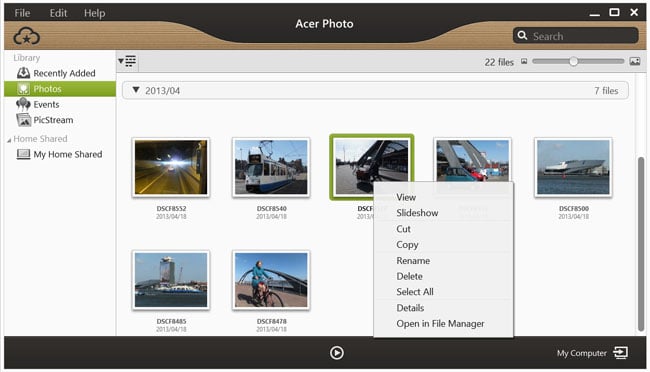Open the Help menu
The width and height of the screenshot is (650, 372).
click(x=95, y=13)
